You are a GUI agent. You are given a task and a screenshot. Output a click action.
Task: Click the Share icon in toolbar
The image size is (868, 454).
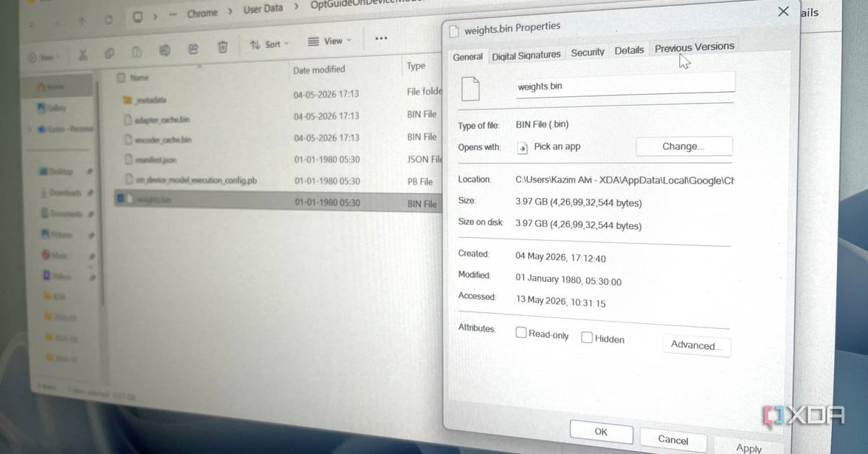[193, 48]
